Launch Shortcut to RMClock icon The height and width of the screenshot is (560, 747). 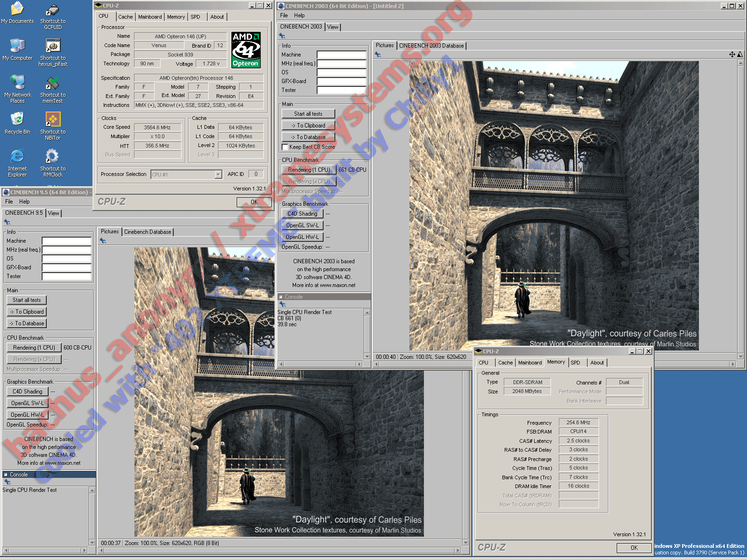[53, 163]
